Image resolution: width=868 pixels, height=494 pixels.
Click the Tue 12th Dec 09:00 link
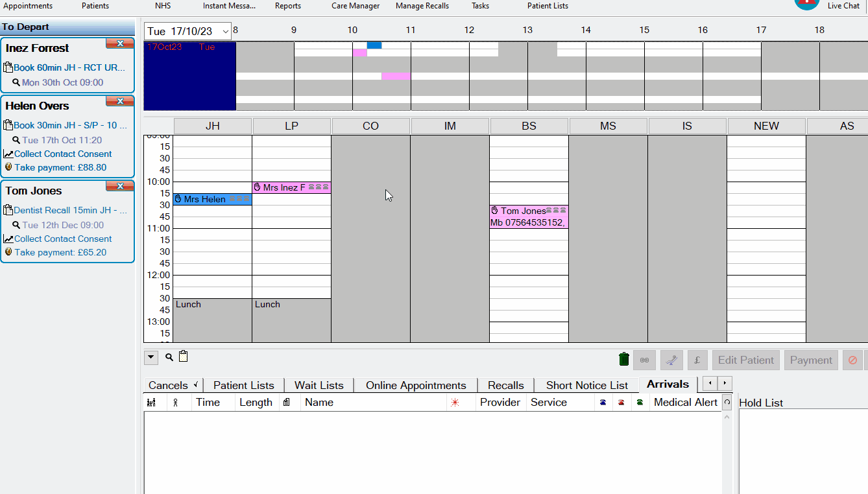pyautogui.click(x=63, y=225)
